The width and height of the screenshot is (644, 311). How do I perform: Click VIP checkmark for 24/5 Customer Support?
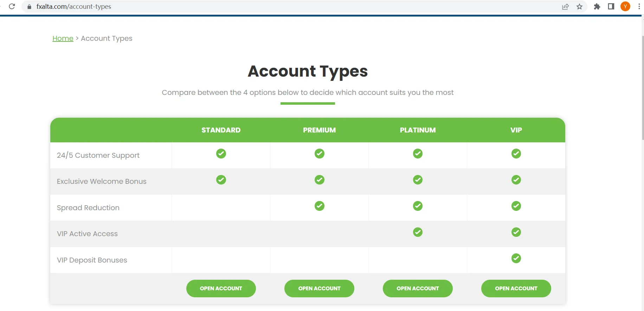[x=516, y=154]
